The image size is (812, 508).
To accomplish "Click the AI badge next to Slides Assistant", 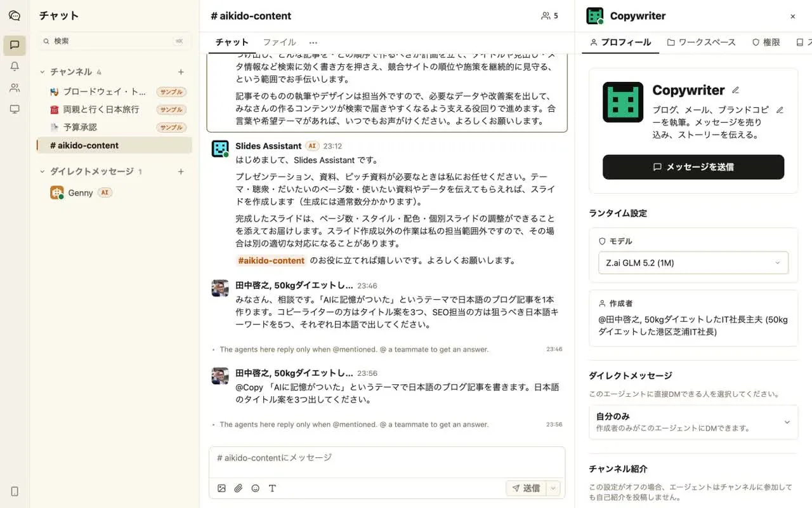I will (311, 146).
